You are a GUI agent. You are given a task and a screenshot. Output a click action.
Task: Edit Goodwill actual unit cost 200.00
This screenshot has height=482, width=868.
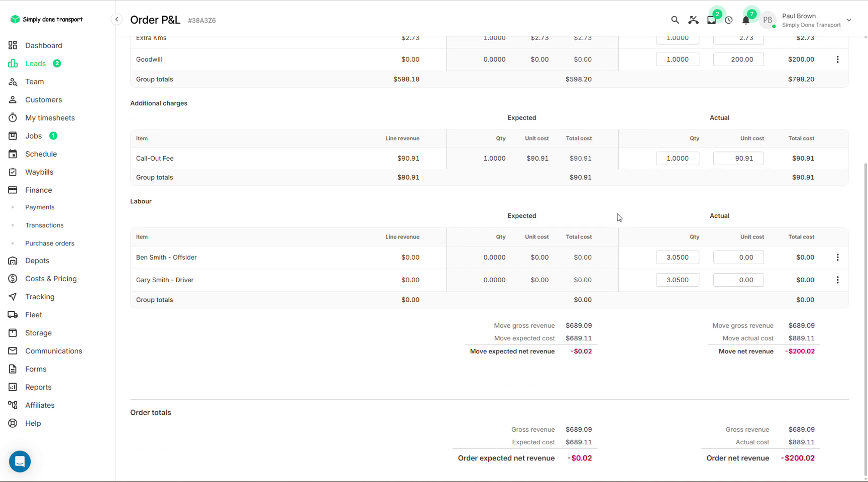pos(738,59)
